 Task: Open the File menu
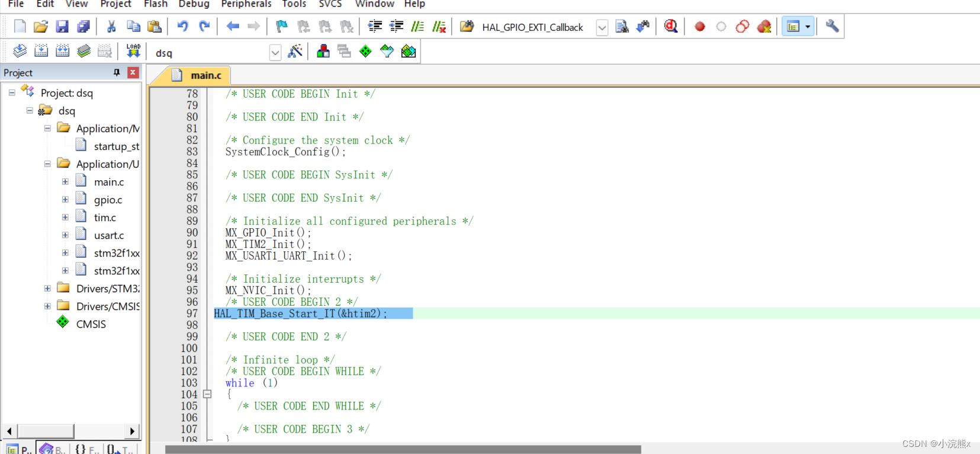coord(16,4)
